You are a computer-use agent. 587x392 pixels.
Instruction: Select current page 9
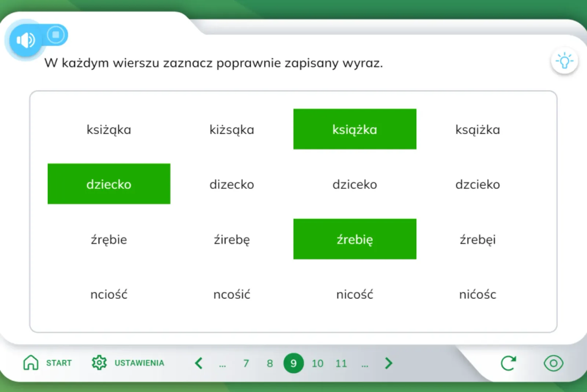click(293, 363)
